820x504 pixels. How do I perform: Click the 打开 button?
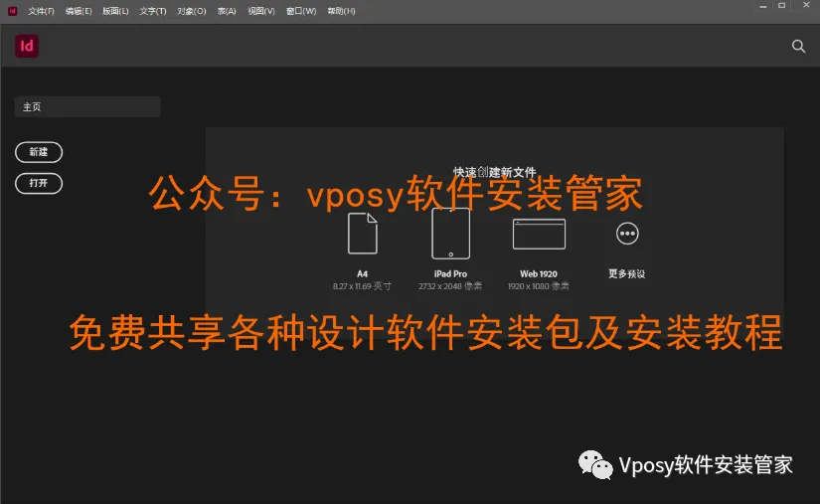point(39,184)
